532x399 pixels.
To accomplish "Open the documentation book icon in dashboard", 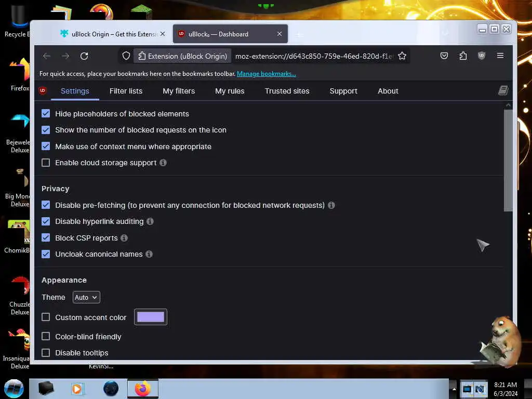I will click(503, 90).
